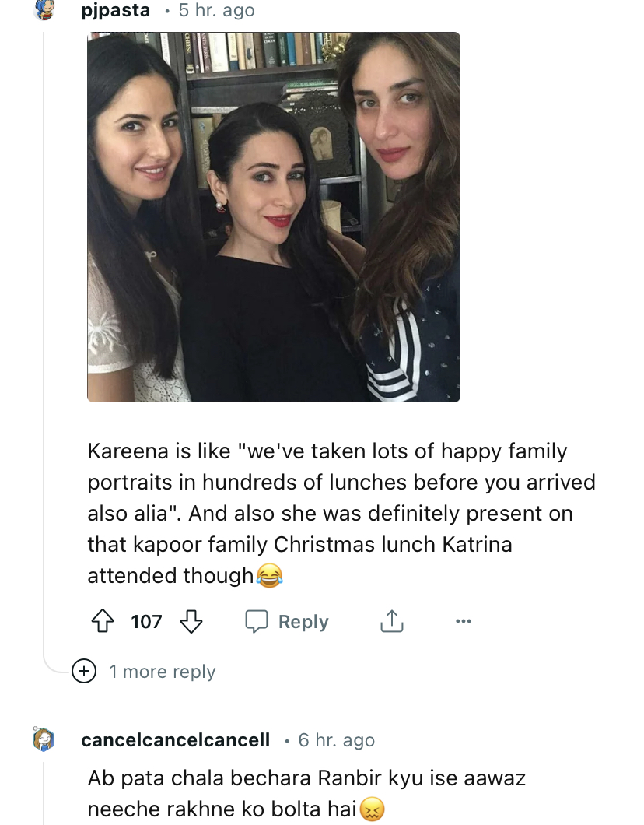Tap cancelcancelcancell's avatar icon
This screenshot has width=644, height=825.
[x=44, y=739]
